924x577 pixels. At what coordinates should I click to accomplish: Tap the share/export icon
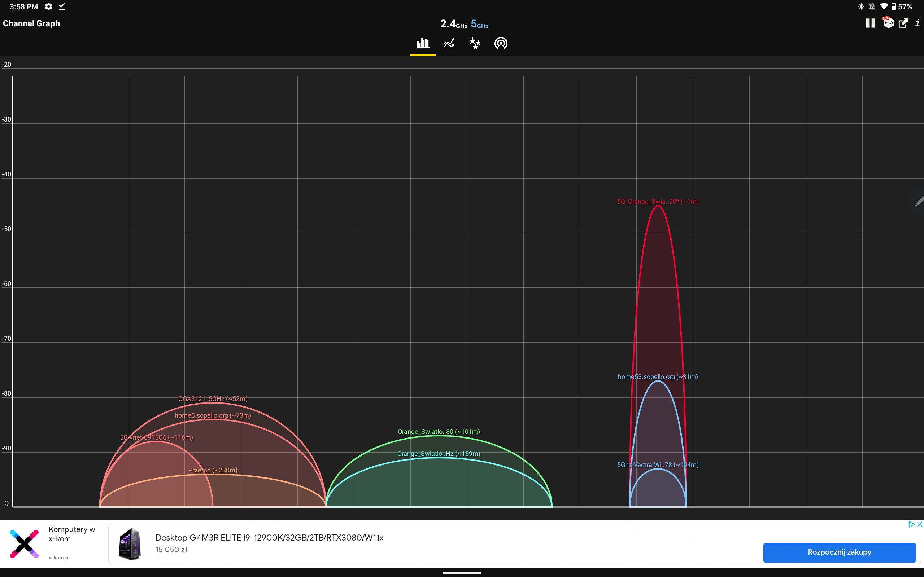tap(903, 23)
